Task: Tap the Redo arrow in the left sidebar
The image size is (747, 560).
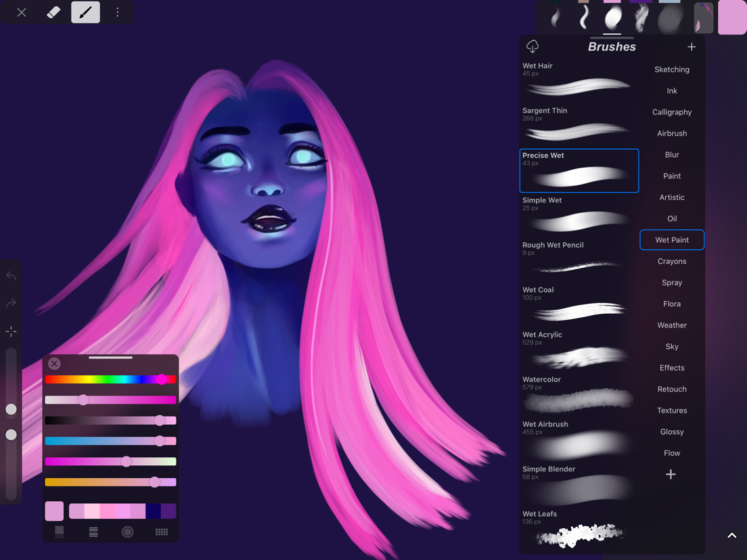Action: click(11, 302)
